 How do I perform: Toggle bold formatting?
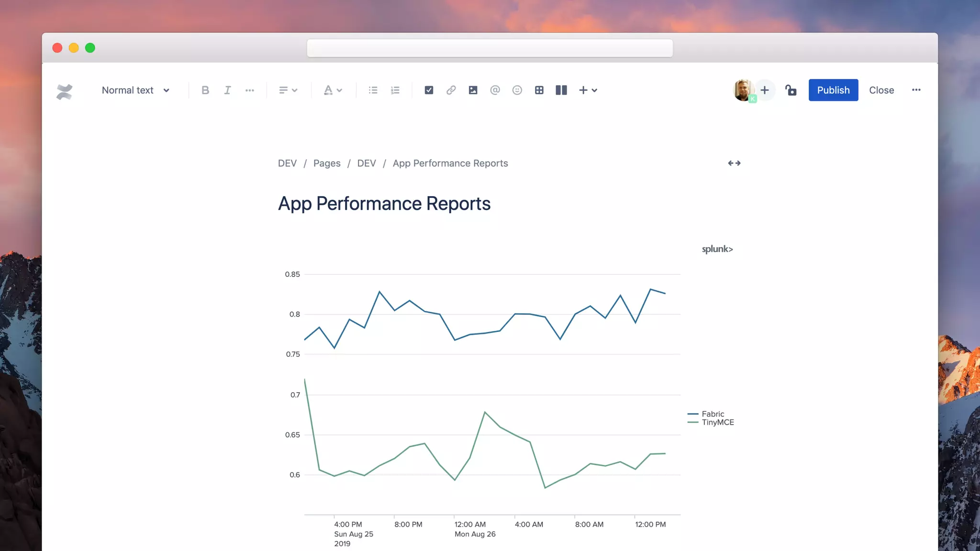coord(205,90)
